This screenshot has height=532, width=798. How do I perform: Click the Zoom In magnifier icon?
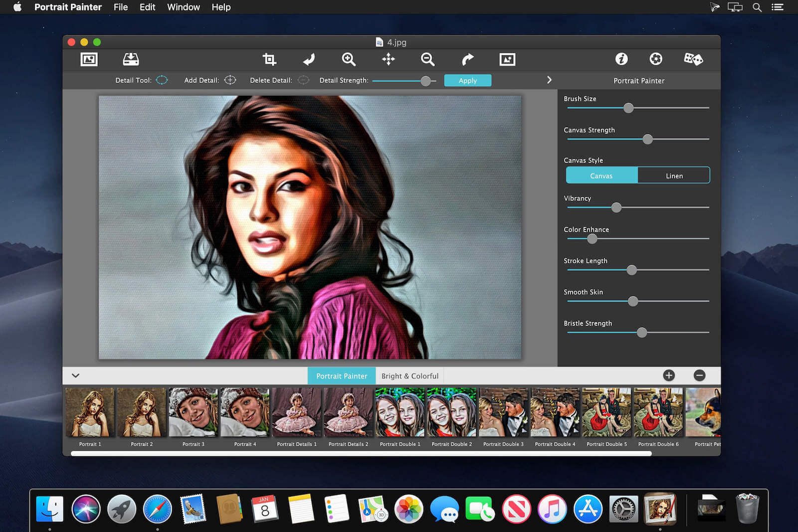coord(349,59)
